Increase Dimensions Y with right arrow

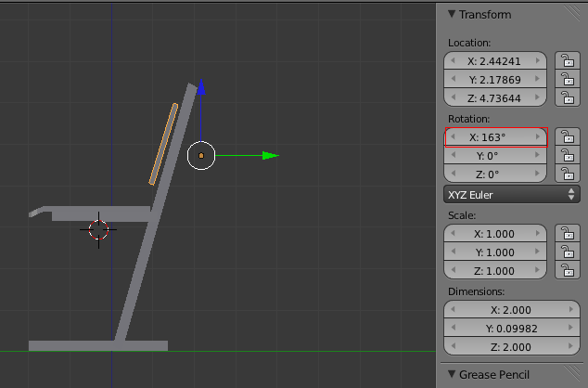(x=570, y=329)
